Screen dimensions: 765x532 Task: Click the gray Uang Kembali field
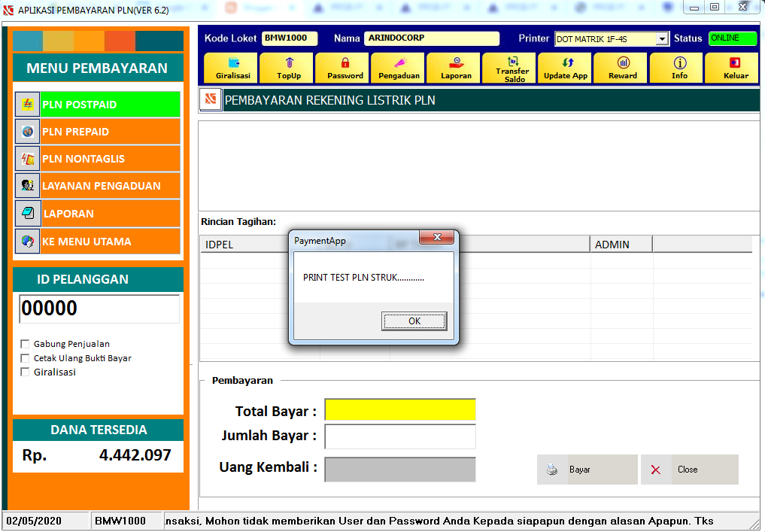click(x=400, y=470)
